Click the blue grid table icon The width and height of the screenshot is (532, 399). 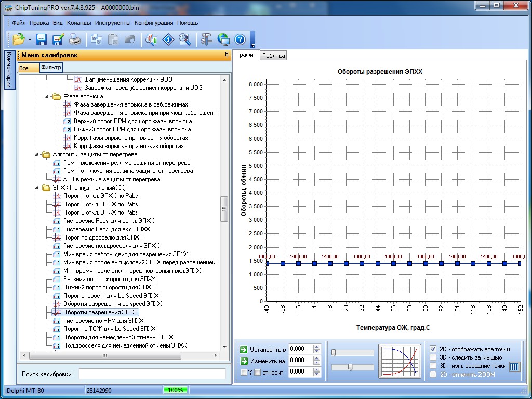click(x=514, y=366)
